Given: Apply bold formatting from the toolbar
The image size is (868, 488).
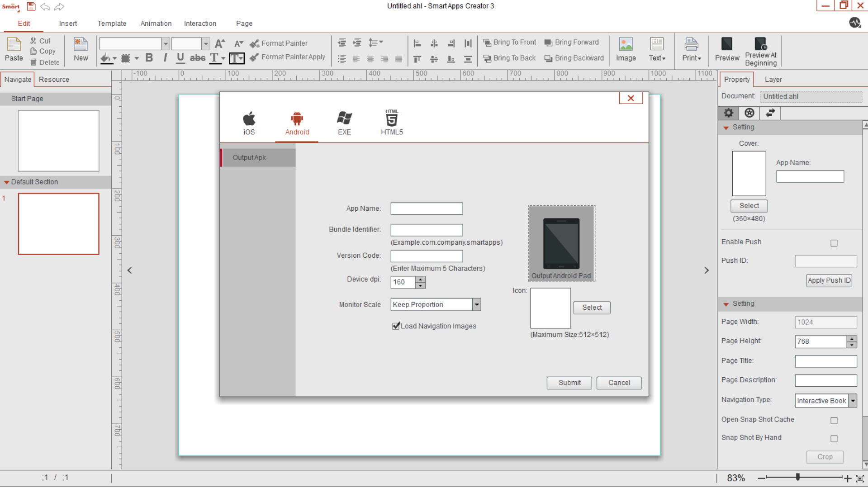Looking at the screenshot, I should coord(149,58).
